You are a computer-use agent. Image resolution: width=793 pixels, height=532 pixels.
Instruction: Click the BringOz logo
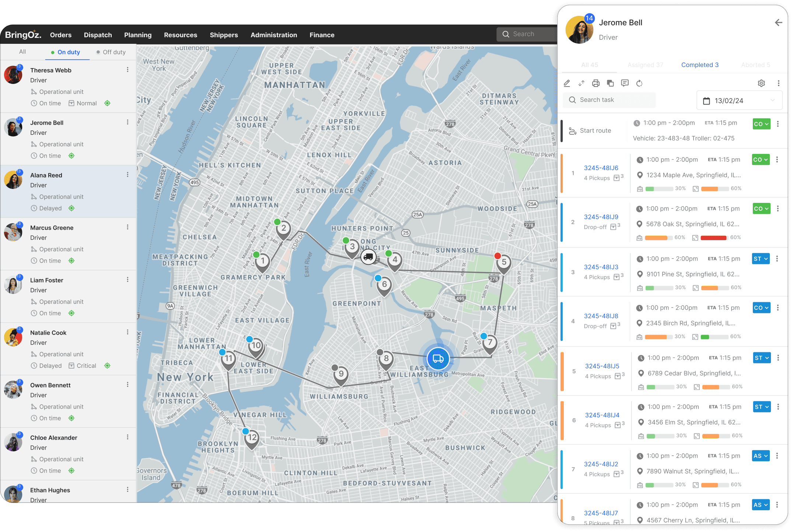(23, 35)
